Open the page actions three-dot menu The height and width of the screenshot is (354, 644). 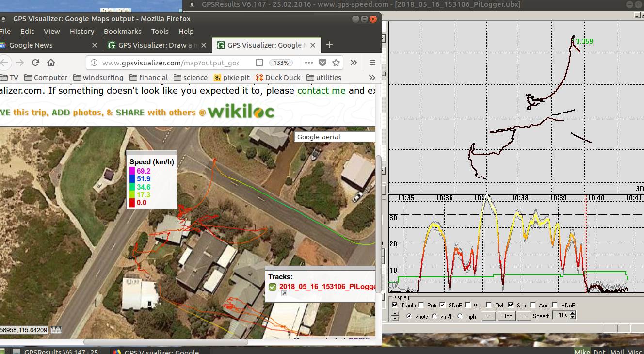coord(308,63)
